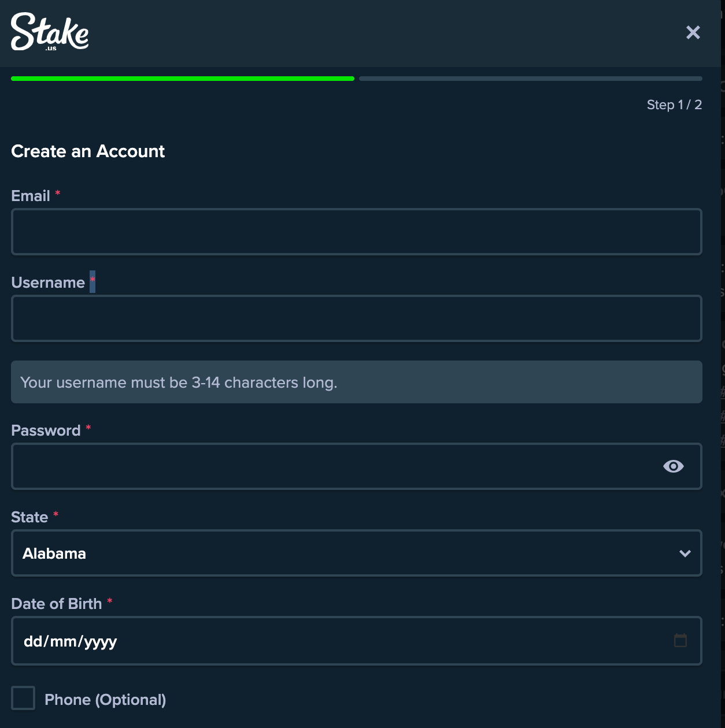Select the yyyy year portion of date
Viewport: 725px width, 728px height.
click(x=101, y=641)
